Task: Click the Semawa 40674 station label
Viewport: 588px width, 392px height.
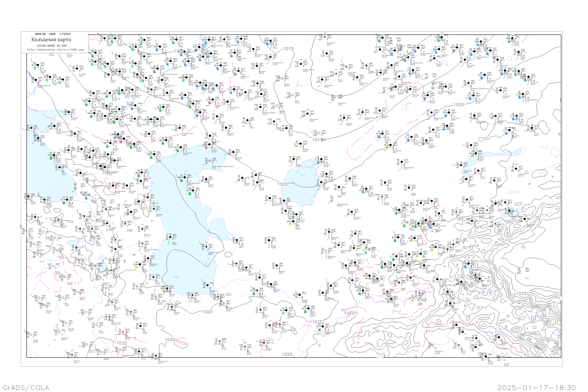Action: coord(76,362)
